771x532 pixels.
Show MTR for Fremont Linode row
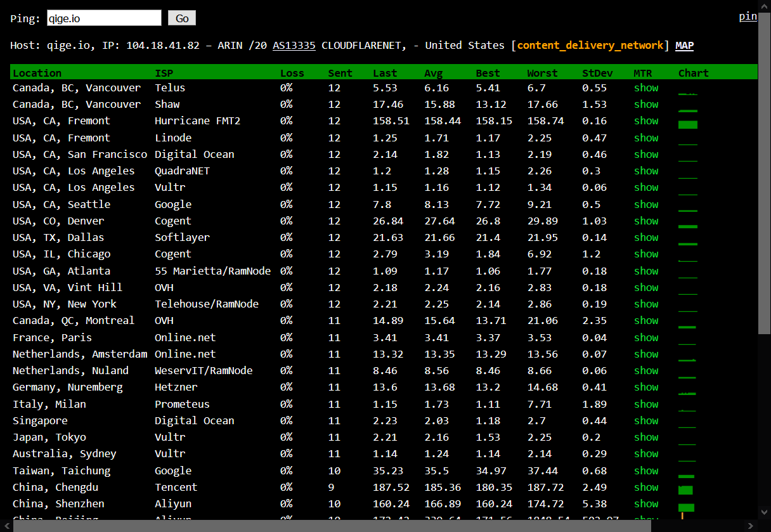pos(646,138)
